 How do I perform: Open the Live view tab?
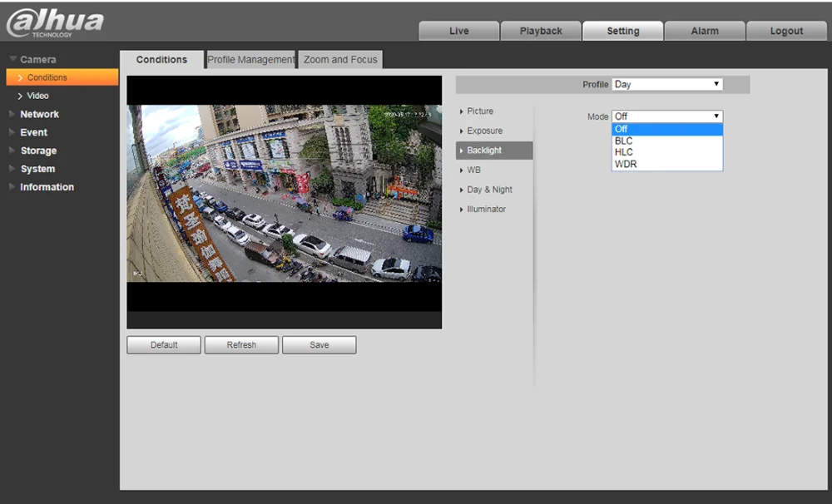tap(458, 31)
